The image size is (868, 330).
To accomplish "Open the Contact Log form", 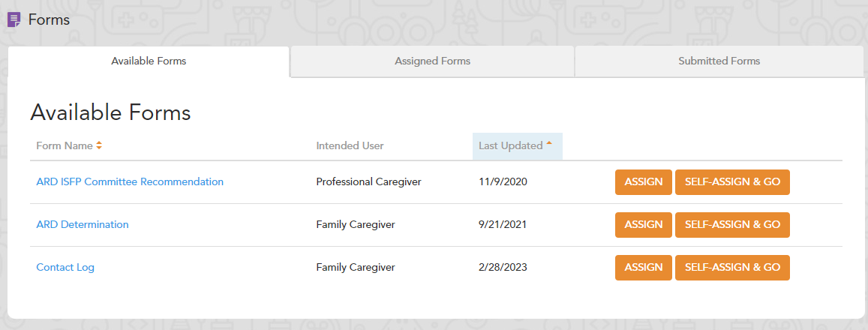I will point(65,267).
